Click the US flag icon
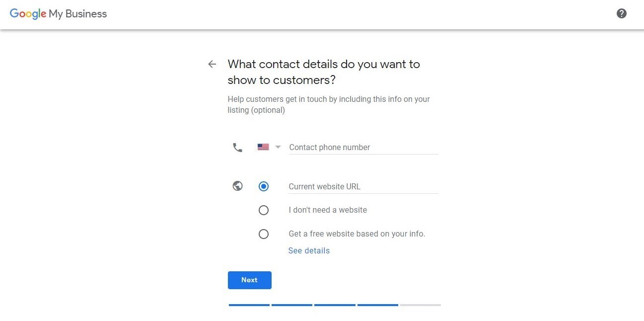The image size is (644, 321). click(x=263, y=147)
